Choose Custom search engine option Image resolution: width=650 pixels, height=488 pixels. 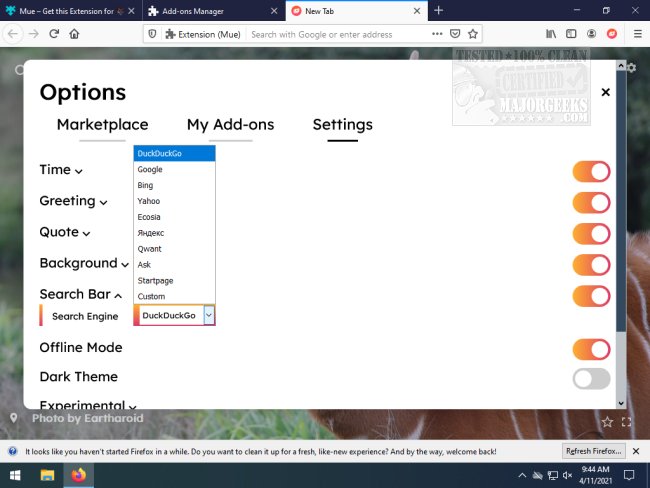pyautogui.click(x=174, y=296)
